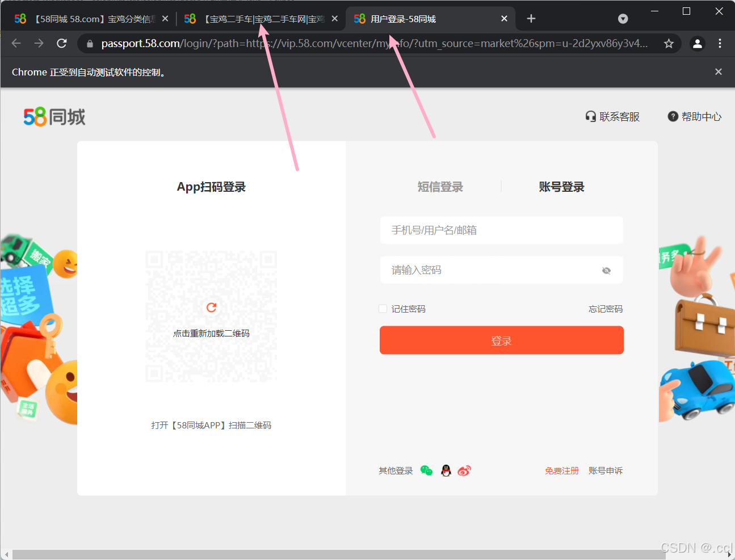Click the padlock site info icon

pyautogui.click(x=90, y=44)
